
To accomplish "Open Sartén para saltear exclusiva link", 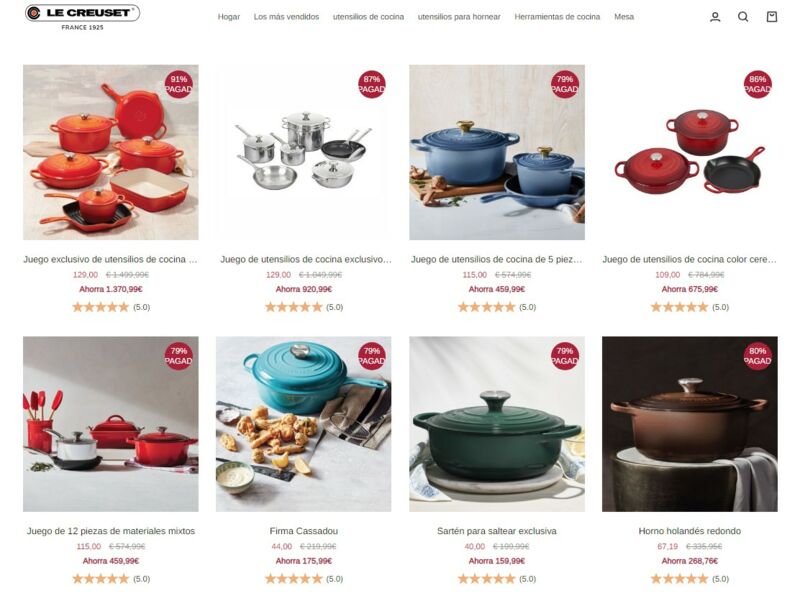I will tap(496, 531).
